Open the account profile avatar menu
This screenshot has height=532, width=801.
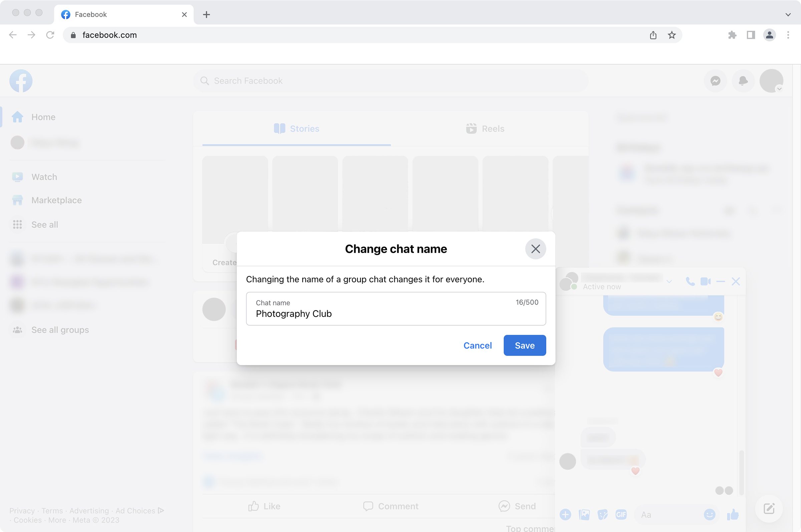click(771, 81)
